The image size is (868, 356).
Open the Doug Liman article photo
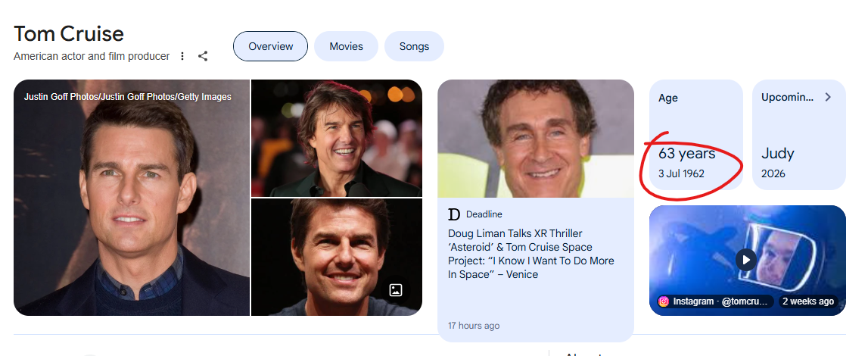536,139
